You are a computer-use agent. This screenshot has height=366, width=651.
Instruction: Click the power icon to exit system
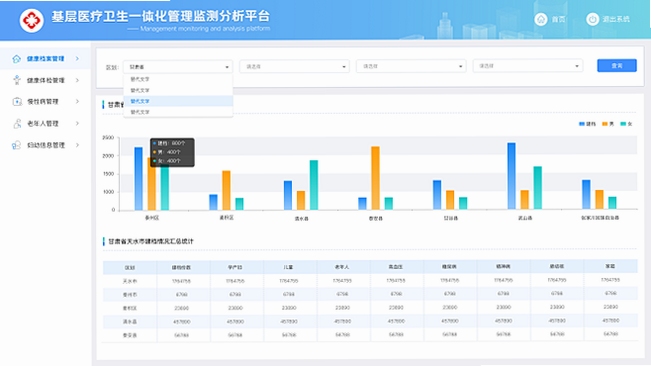[592, 19]
